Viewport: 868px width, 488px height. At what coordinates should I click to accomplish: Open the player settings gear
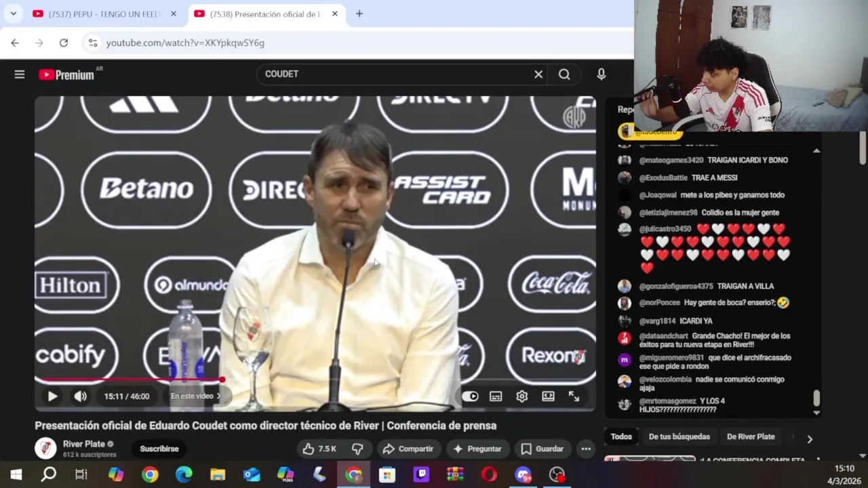tap(521, 396)
